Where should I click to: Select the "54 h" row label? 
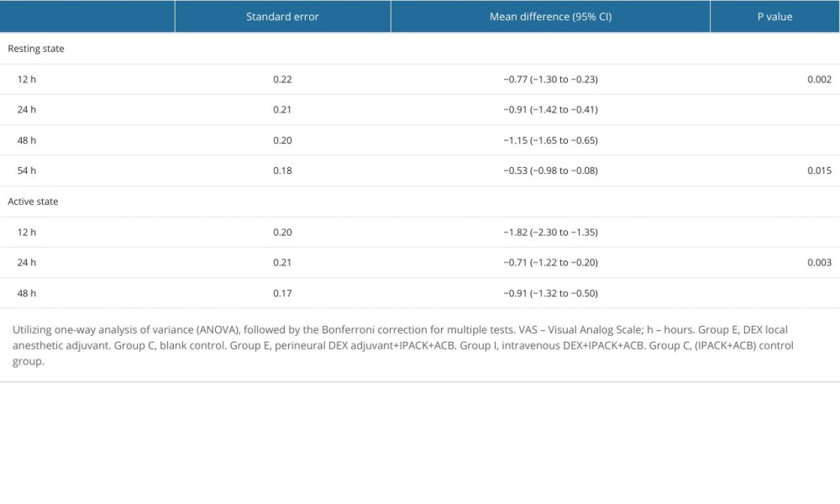[27, 171]
